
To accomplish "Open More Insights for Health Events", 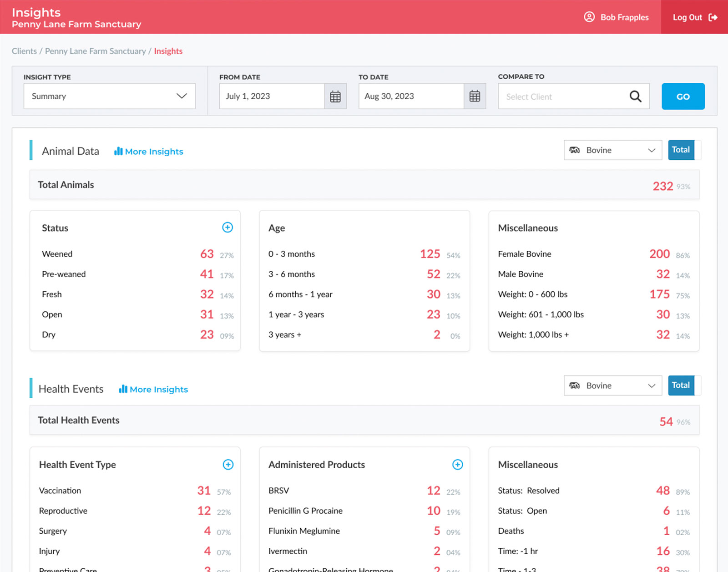I will pos(153,390).
